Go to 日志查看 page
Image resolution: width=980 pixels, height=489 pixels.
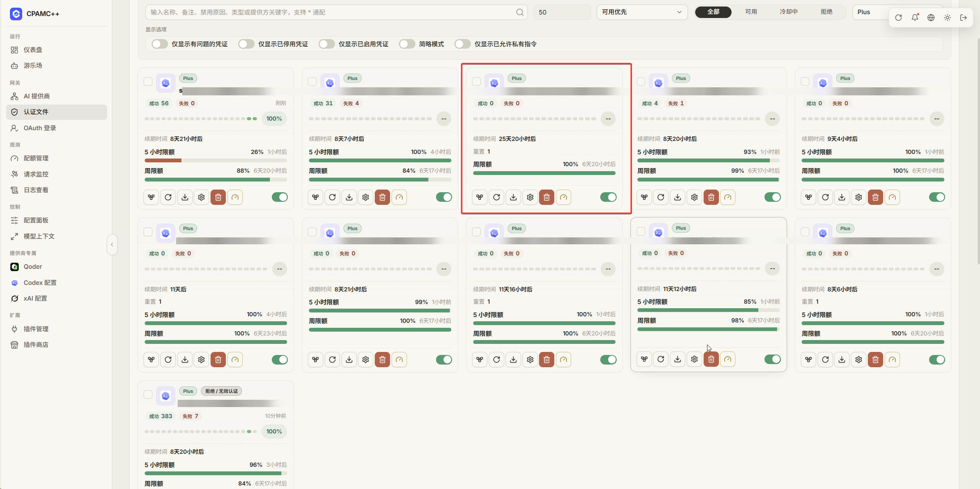(x=57, y=190)
